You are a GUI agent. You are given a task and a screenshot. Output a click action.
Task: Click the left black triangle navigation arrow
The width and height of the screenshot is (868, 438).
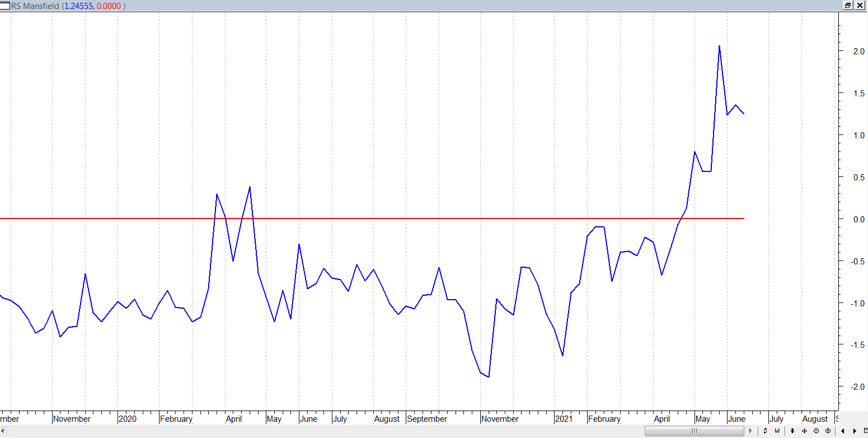coord(843,431)
